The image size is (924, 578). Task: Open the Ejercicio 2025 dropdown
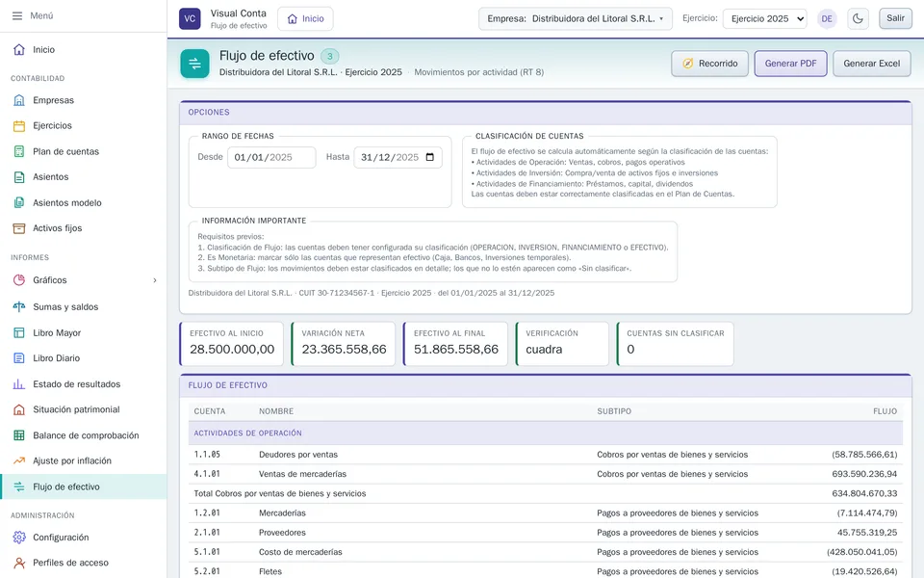(765, 19)
